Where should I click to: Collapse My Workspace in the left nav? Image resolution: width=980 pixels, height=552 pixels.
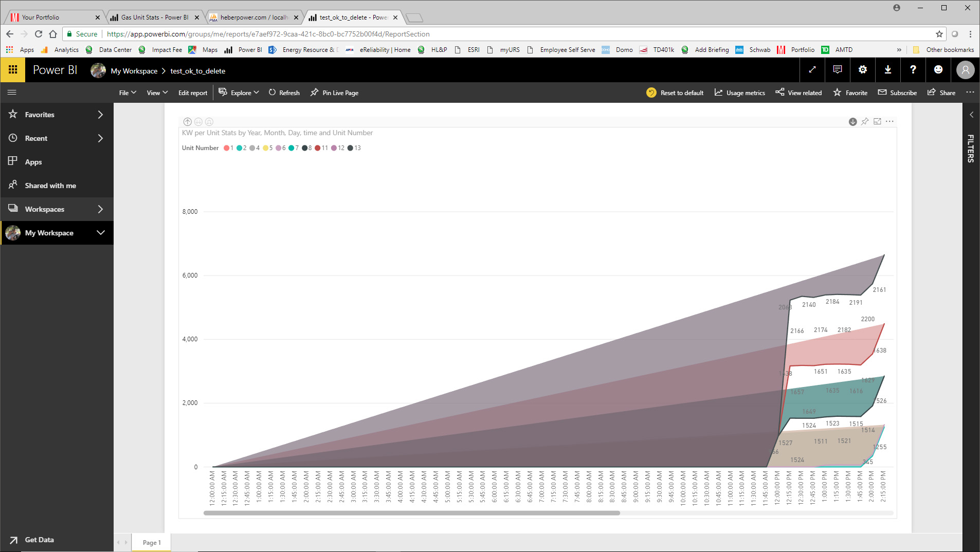[x=101, y=233]
